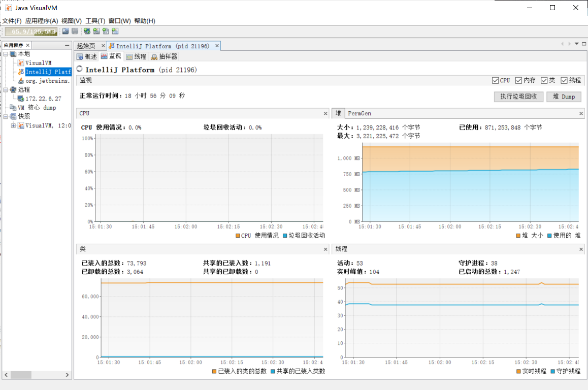Select the VisualVM node under 本地
Viewport: 588px width, 390px height.
[x=38, y=63]
